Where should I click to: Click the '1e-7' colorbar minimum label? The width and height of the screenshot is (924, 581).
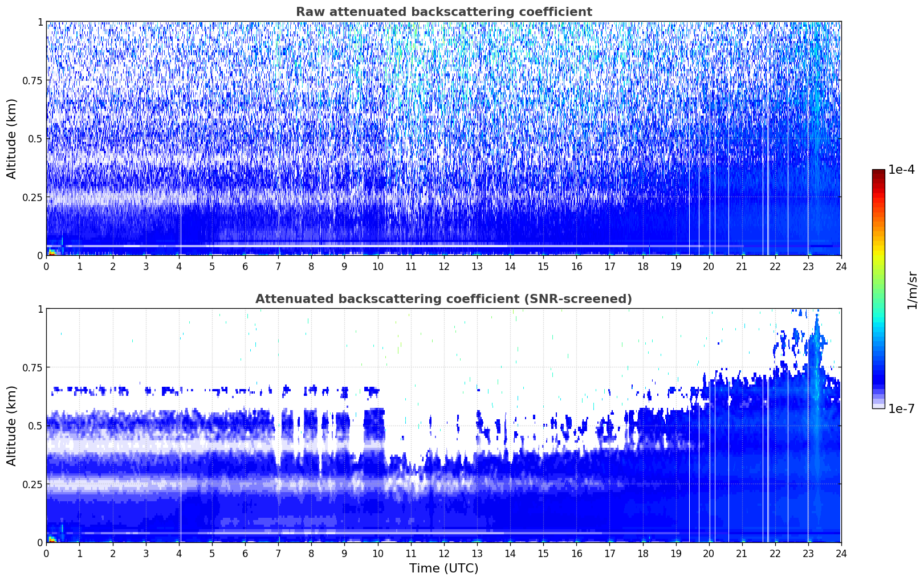(901, 409)
